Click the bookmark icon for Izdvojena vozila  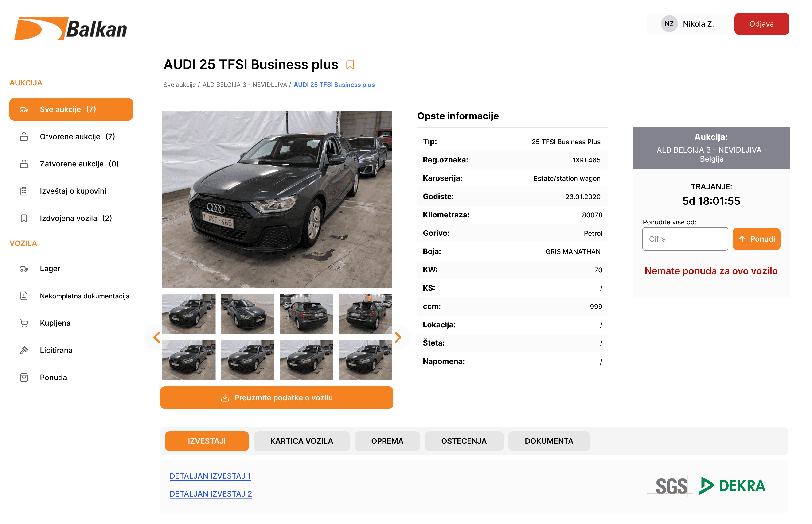24,218
